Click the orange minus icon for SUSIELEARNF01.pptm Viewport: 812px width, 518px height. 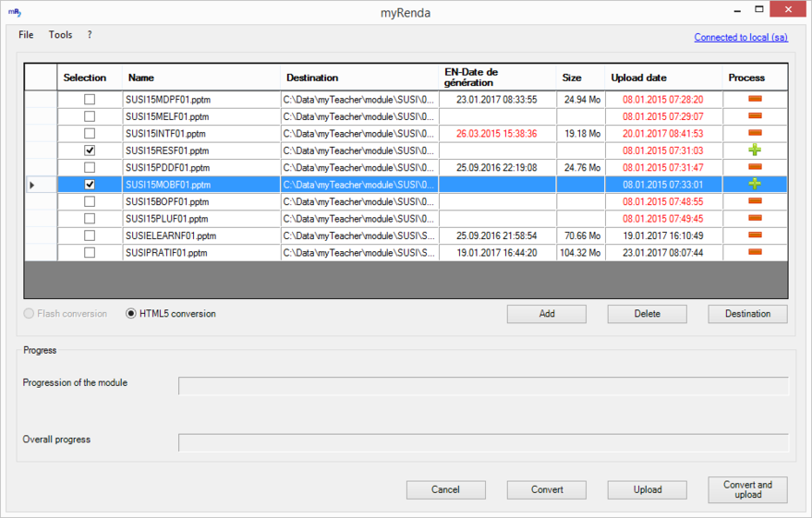(x=755, y=235)
